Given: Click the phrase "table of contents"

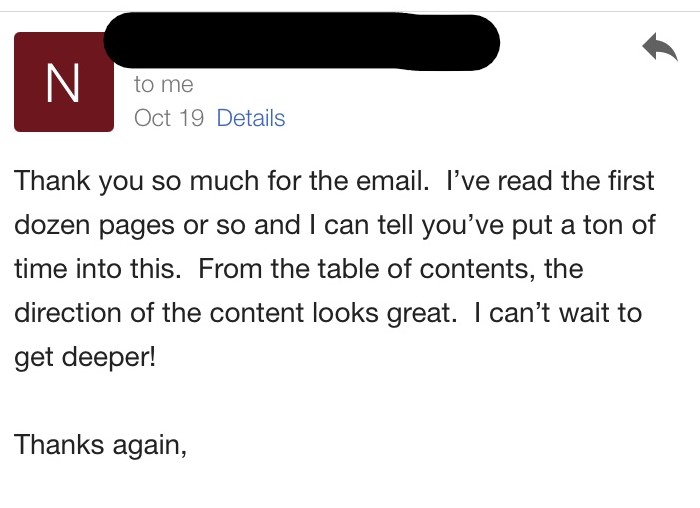Looking at the screenshot, I should coord(404,269).
